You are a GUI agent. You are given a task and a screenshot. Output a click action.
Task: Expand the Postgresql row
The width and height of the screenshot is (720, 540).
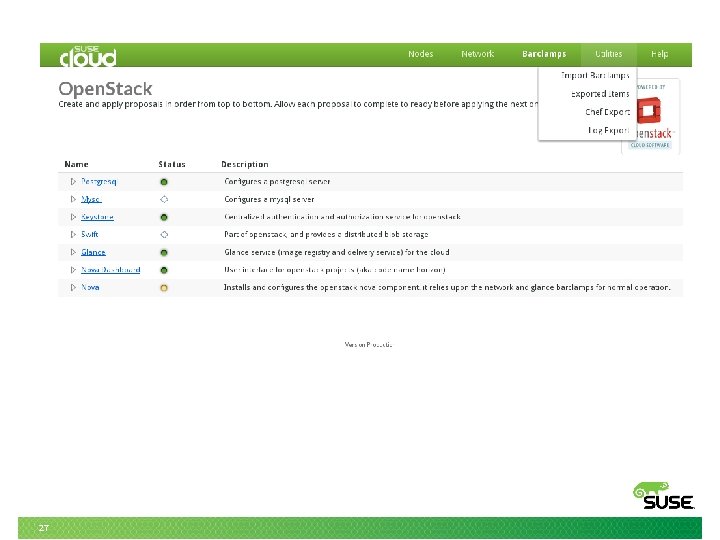coord(73,182)
